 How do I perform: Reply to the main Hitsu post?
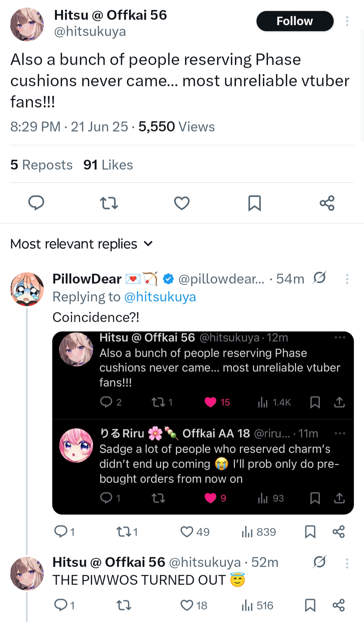point(36,203)
